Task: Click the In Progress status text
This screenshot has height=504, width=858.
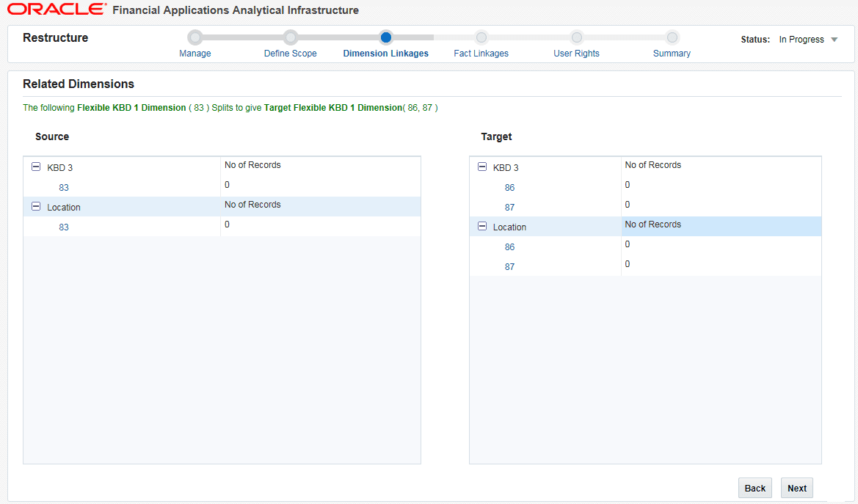Action: tap(801, 40)
